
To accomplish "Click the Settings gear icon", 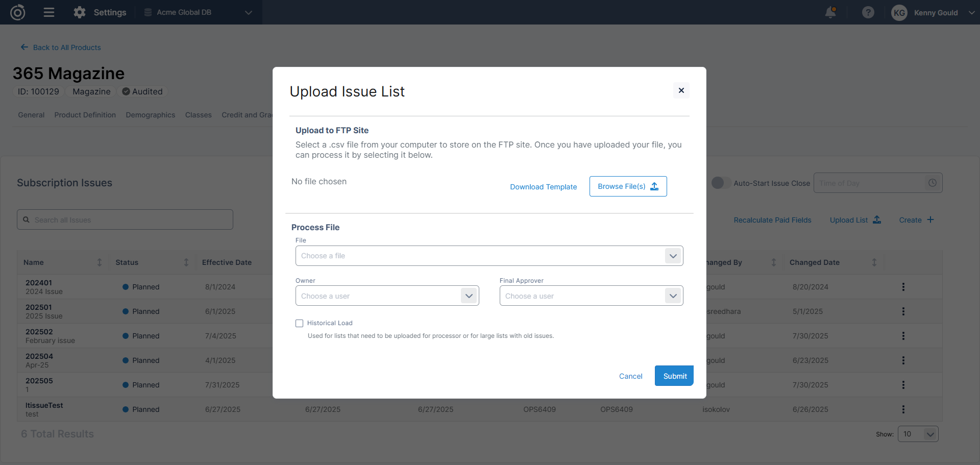I will pyautogui.click(x=80, y=12).
